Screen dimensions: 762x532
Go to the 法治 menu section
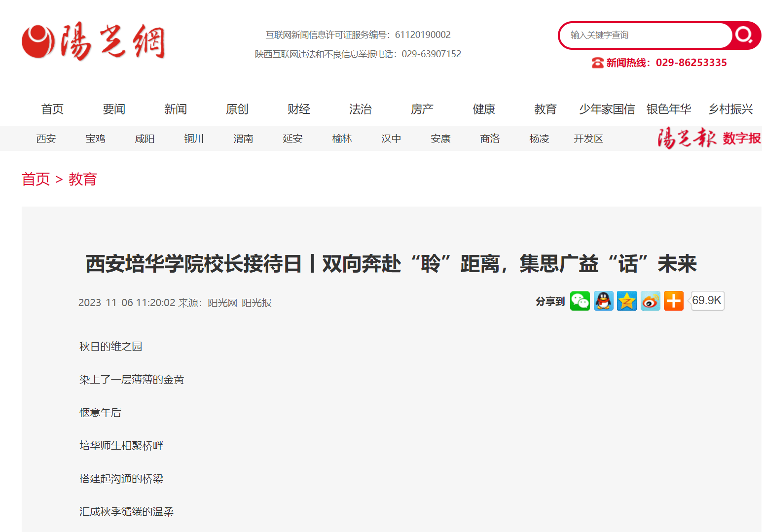(x=361, y=109)
